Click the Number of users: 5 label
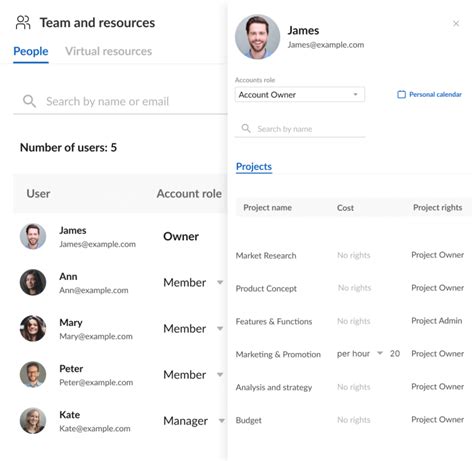The image size is (474, 461). pyautogui.click(x=68, y=147)
